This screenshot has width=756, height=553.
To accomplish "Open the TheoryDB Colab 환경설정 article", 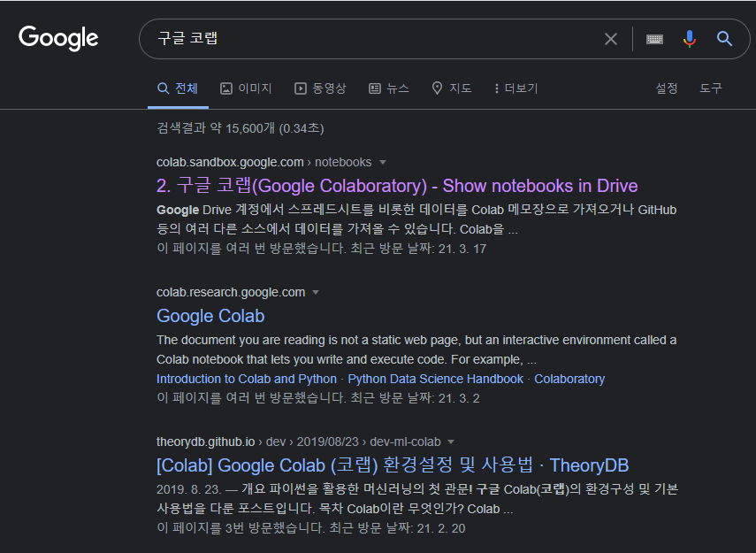I will tap(393, 465).
